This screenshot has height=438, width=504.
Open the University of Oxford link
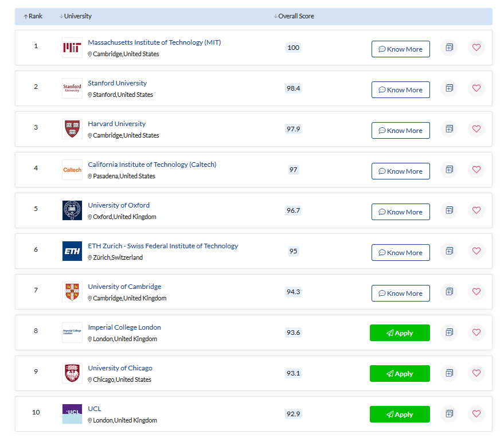click(119, 205)
